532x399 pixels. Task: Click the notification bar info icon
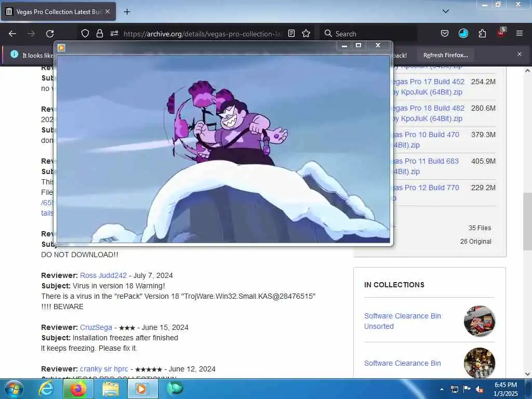(14, 54)
